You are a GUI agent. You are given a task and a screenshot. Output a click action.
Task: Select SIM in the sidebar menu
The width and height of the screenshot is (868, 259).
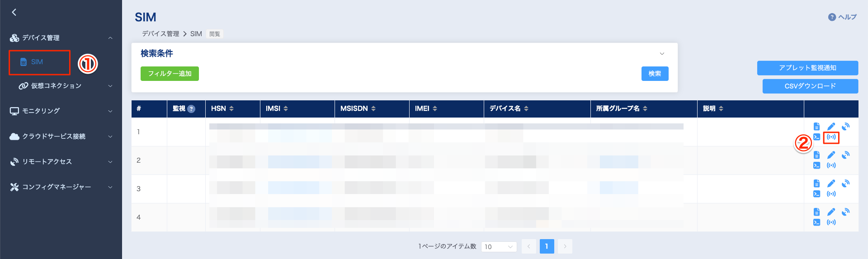[x=37, y=62]
